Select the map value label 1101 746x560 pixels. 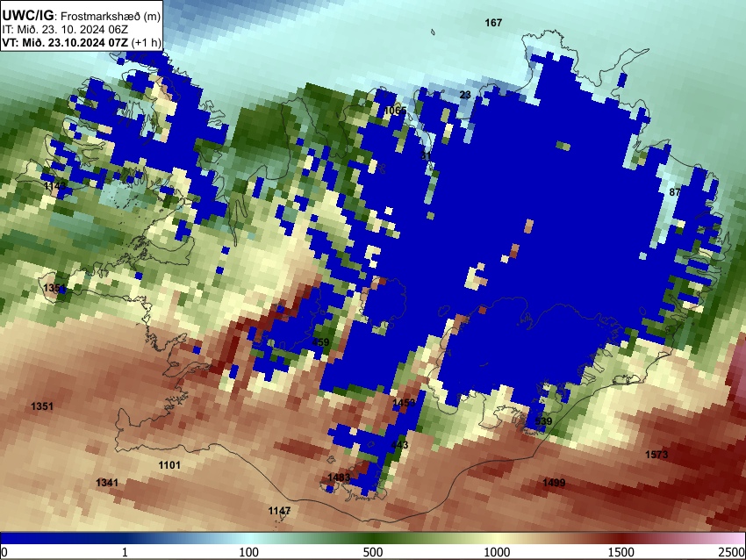169,465
